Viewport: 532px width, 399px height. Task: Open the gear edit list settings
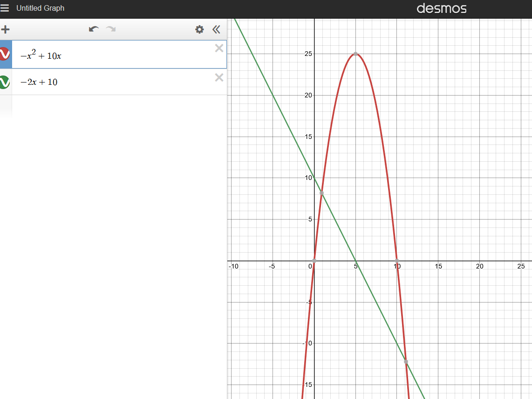click(x=199, y=30)
